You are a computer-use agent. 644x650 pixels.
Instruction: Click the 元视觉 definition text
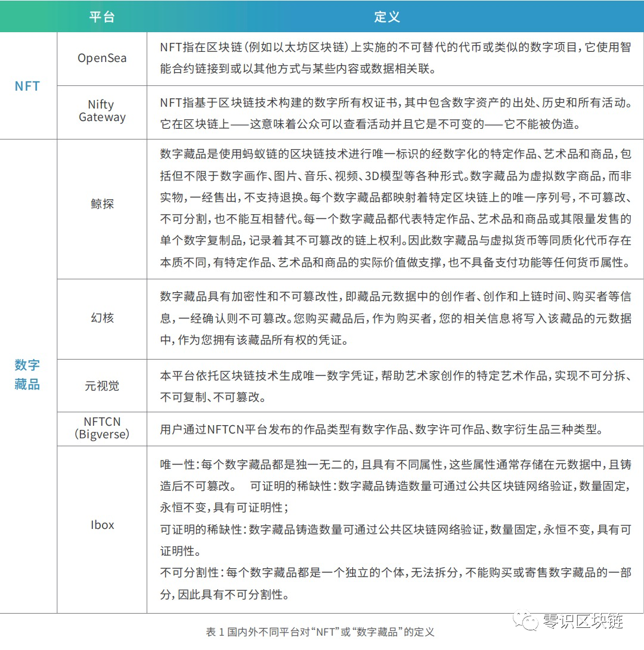pos(396,386)
